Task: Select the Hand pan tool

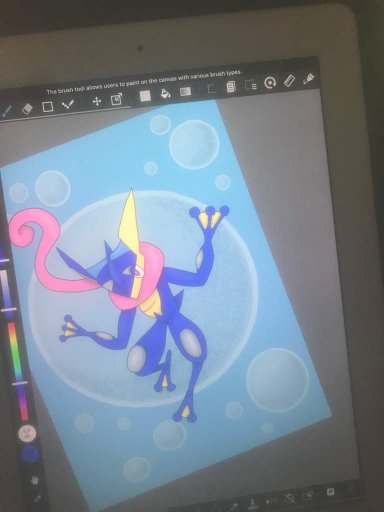Action: coord(34,480)
